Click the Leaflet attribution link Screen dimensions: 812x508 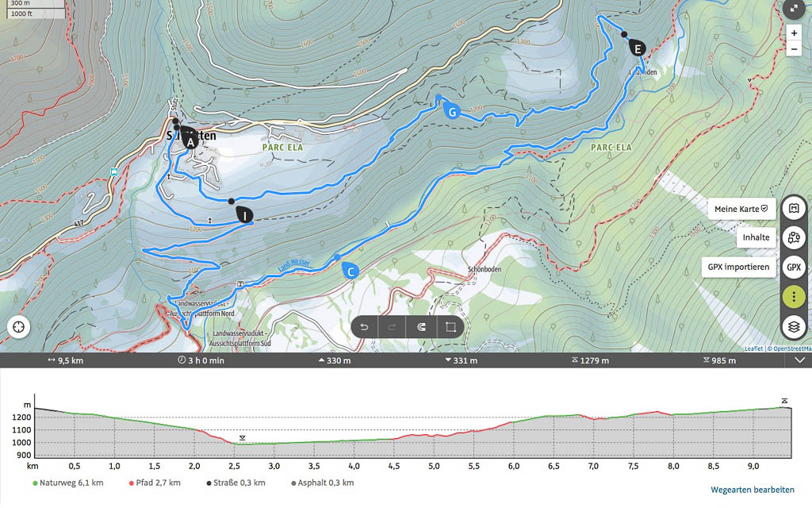click(x=753, y=348)
